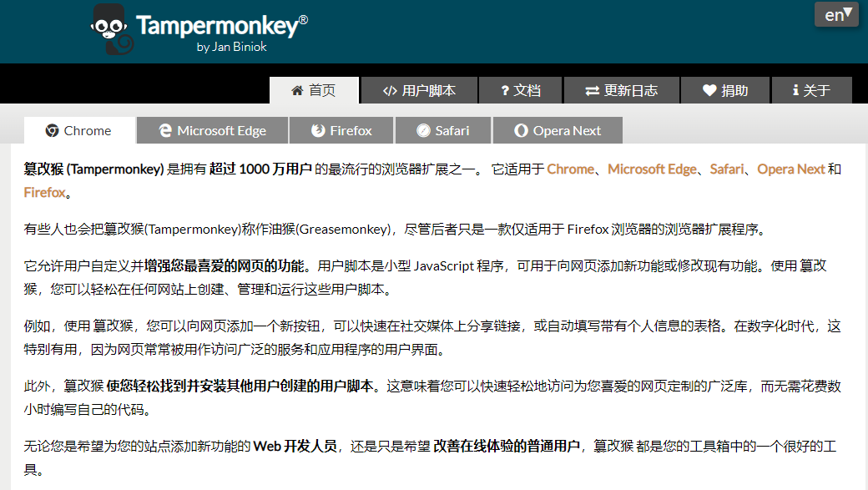Click the bold '使您轻松找到并安装其他用户创建的用户脚本' text
This screenshot has height=490, width=868.
coord(240,386)
